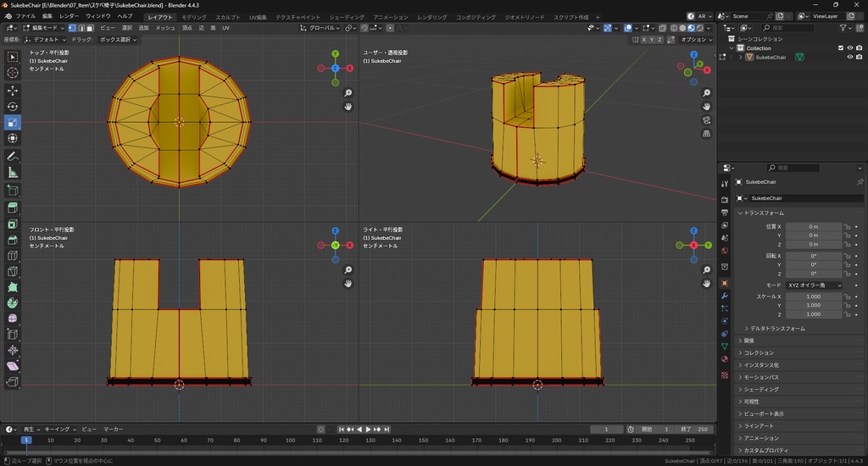The width and height of the screenshot is (868, 466).
Task: Open the Modifiers wrench properties tab
Action: pos(725,296)
